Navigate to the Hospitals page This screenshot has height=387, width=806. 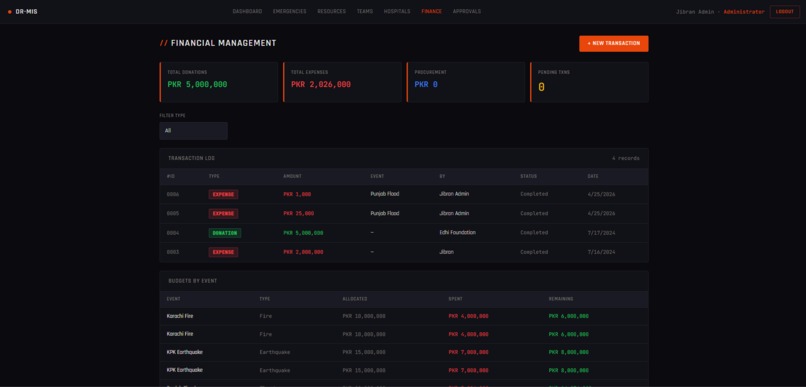tap(397, 11)
